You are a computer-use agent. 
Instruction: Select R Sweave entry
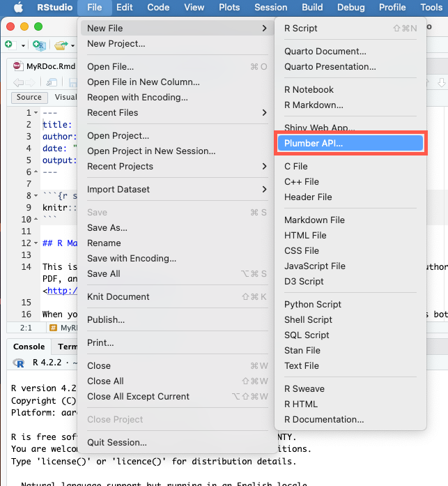[x=350, y=388]
